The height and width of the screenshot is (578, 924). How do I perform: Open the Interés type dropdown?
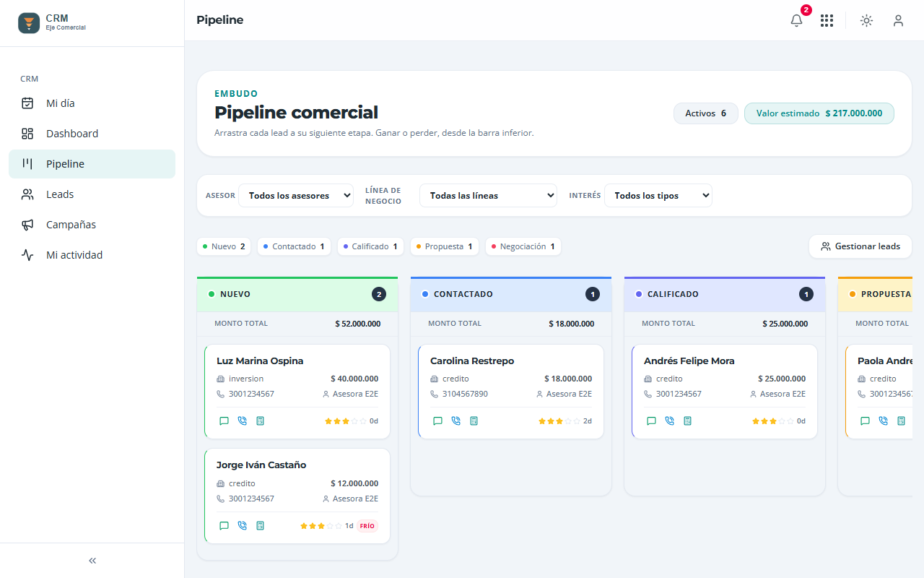[658, 195]
